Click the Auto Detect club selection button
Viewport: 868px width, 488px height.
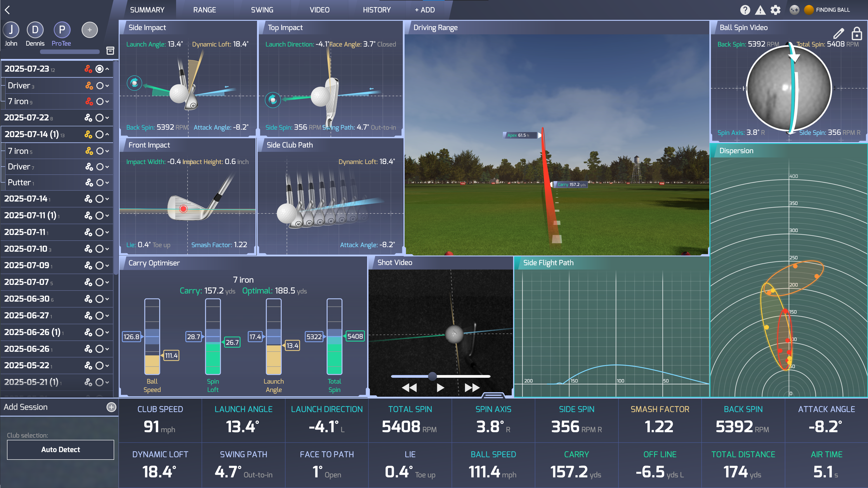[60, 450]
